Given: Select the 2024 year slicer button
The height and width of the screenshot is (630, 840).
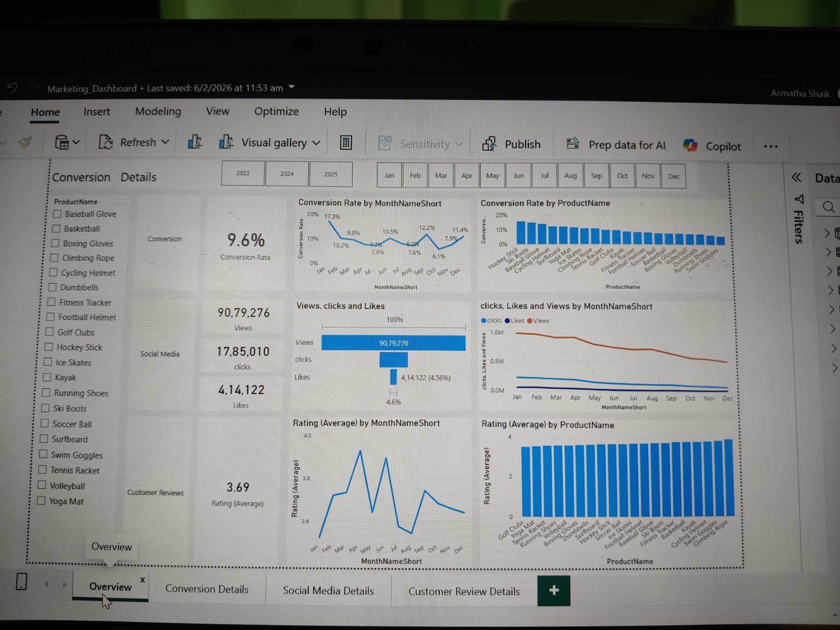Looking at the screenshot, I should coord(287,174).
